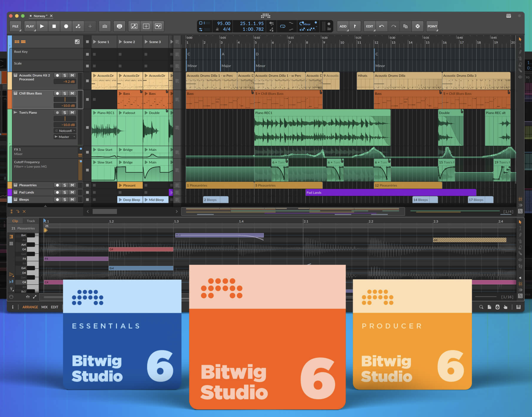Viewport: 532px width, 417px height.
Task: Click the Record button in the transport bar
Action: 66,26
